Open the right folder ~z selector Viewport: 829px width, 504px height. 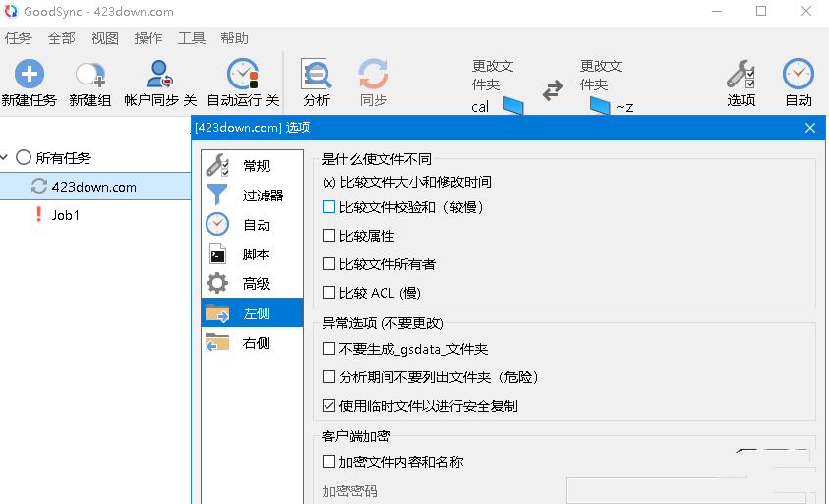(598, 106)
